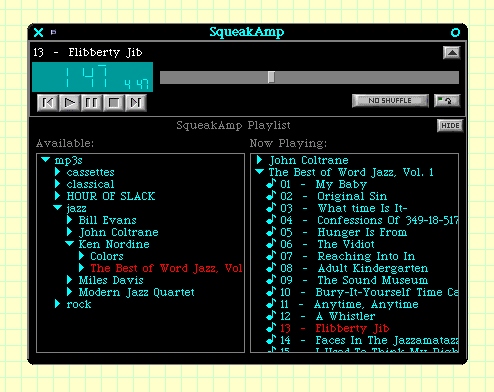The height and width of the screenshot is (392, 494).
Task: Select red track "13 - Flibberty Jib" in playlist
Action: 335,328
